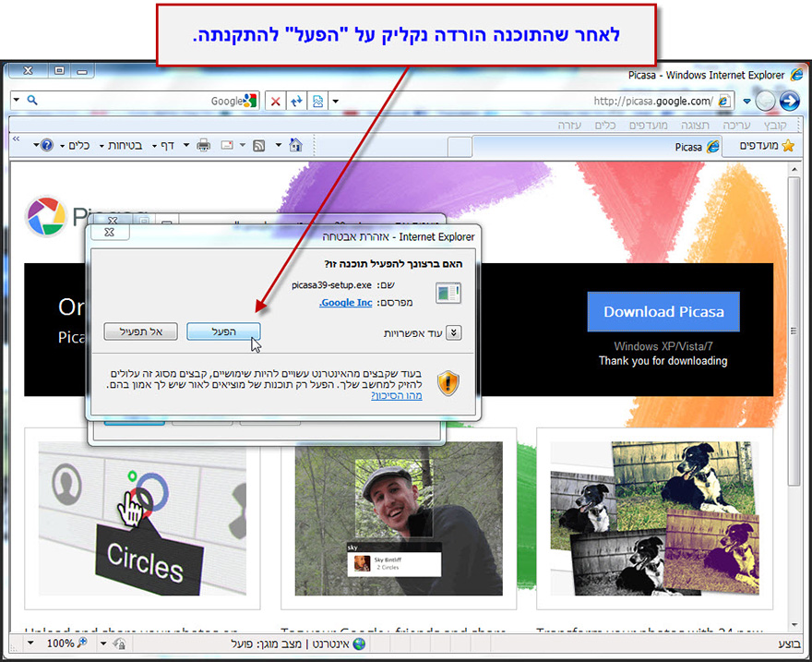Click the אל תפעיל (Don't Run) button
Screen dimensions: 812x662
pyautogui.click(x=141, y=331)
